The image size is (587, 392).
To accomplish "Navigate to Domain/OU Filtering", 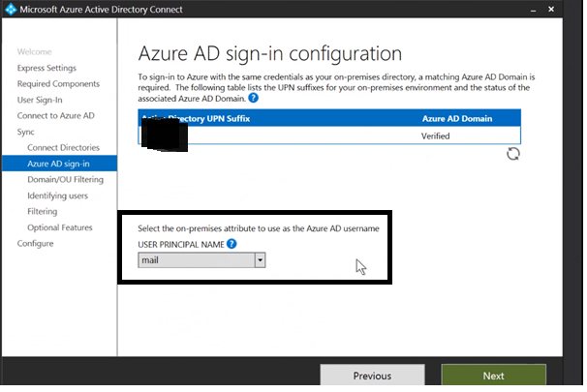I will pos(65,179).
